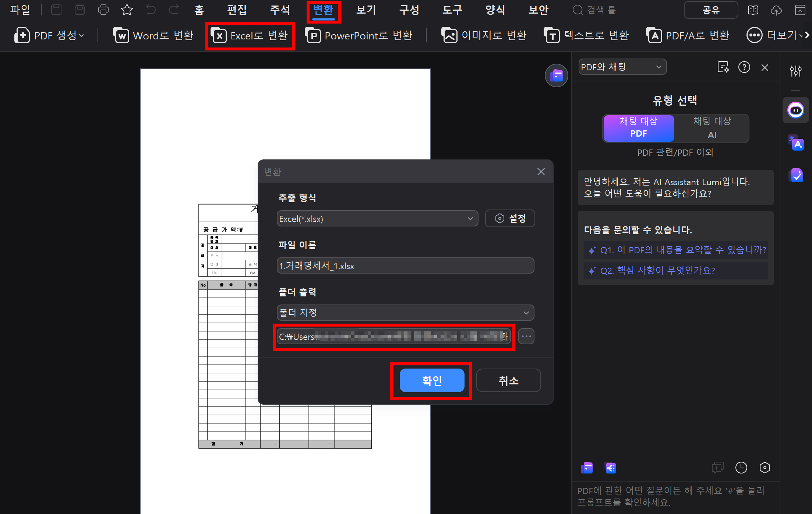The image size is (812, 514).
Task: Click PDF/A로 변환 toolbar button
Action: click(x=688, y=35)
